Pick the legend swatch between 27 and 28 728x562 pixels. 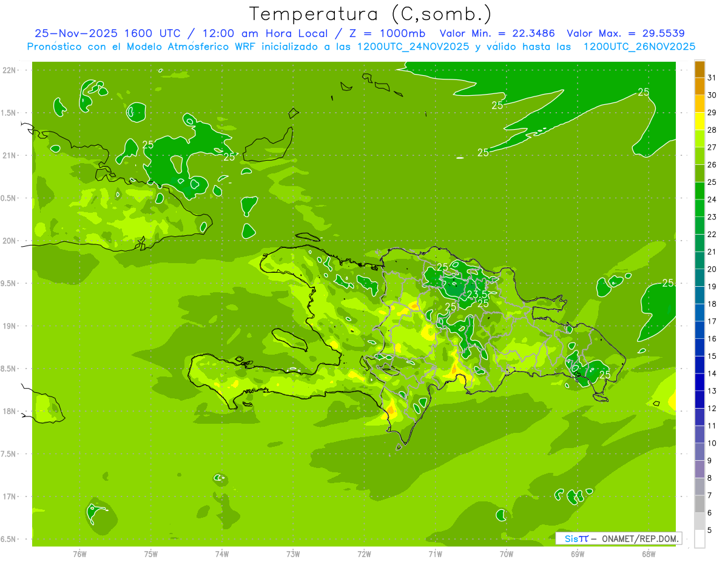point(699,139)
